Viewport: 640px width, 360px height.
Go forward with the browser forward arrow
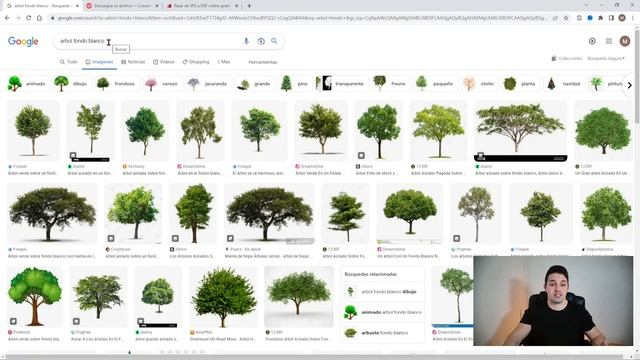coord(18,18)
